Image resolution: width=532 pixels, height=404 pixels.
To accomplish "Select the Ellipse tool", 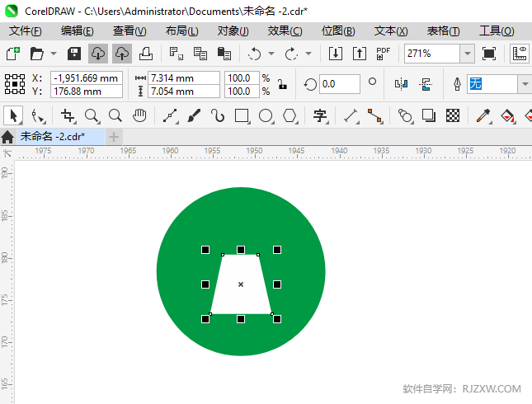I will click(x=266, y=116).
